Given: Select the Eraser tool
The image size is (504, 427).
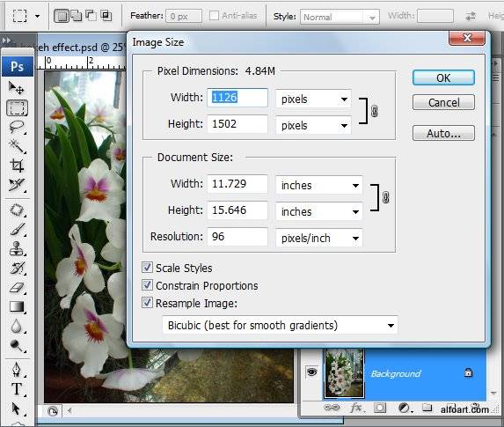Looking at the screenshot, I should [x=16, y=287].
